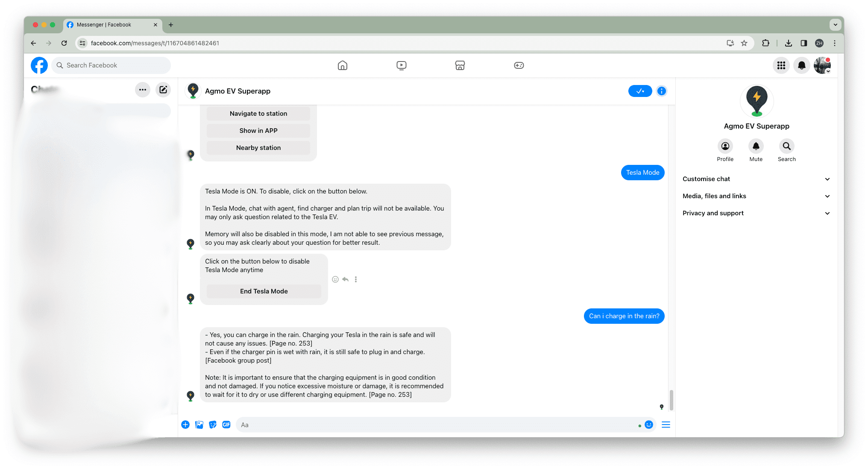Open more options for Tesla Mode message
The width and height of the screenshot is (868, 469).
click(356, 279)
